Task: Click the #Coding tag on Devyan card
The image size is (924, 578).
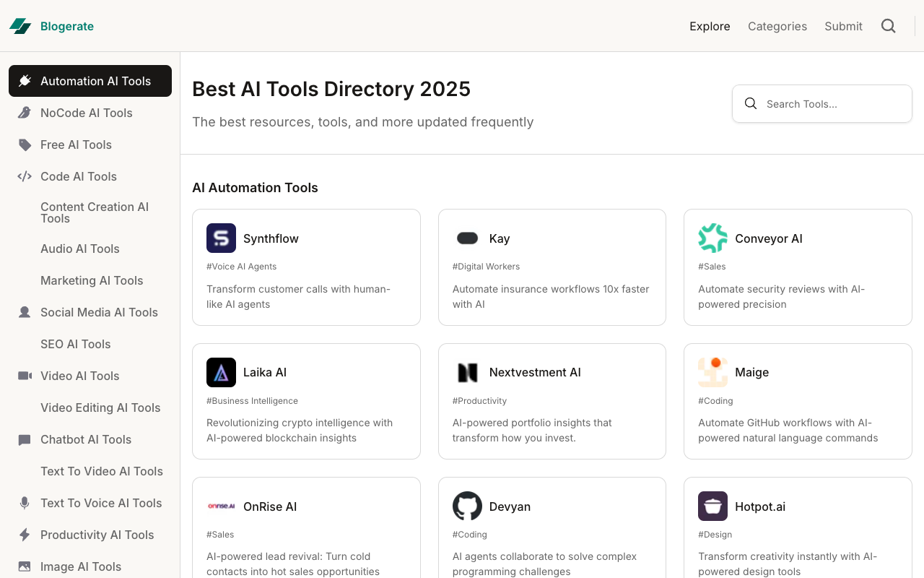Action: (469, 535)
